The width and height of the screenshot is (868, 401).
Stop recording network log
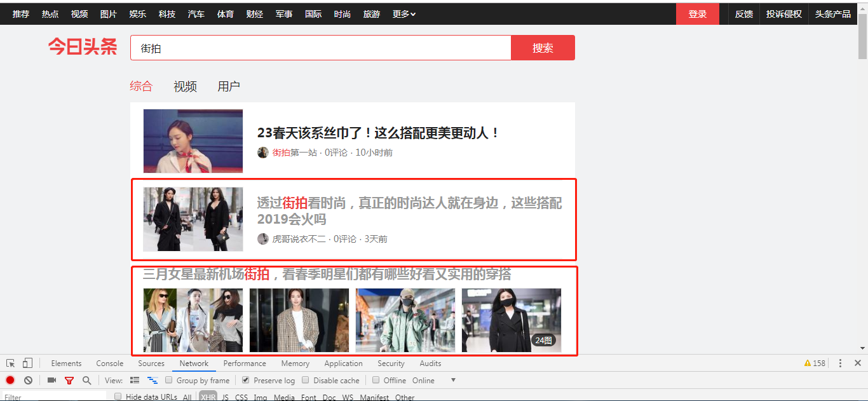(x=10, y=380)
